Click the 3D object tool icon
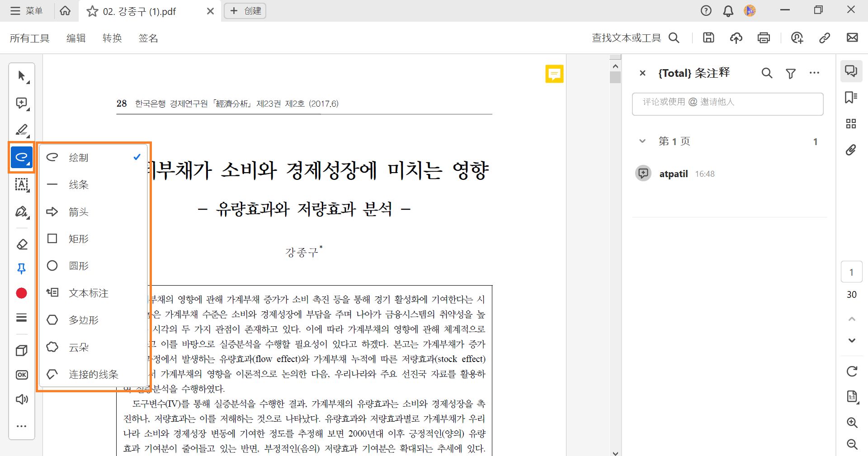The width and height of the screenshot is (868, 456). click(x=21, y=350)
